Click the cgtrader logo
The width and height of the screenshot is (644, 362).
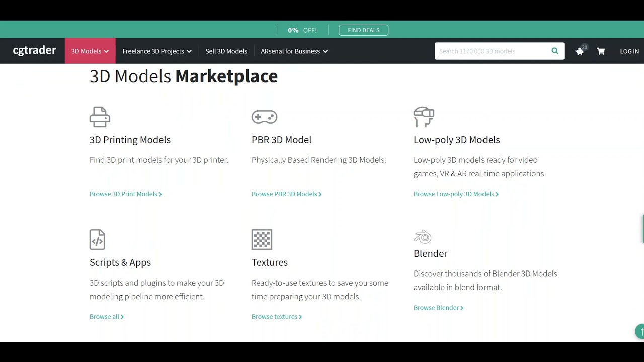[34, 51]
